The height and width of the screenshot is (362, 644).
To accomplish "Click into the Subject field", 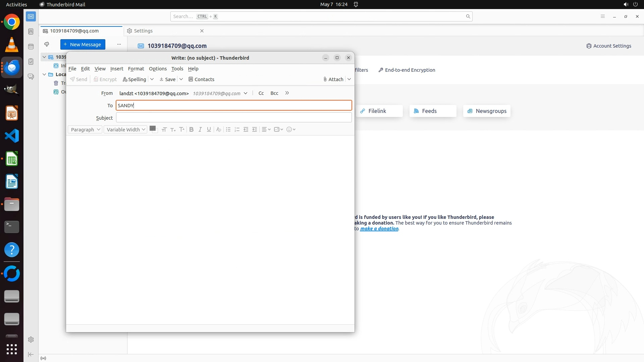I will [x=233, y=118].
